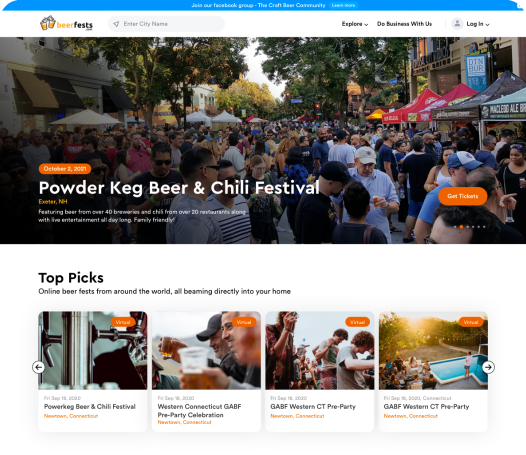
Task: Click Virtual badge on pool party card
Action: point(471,322)
